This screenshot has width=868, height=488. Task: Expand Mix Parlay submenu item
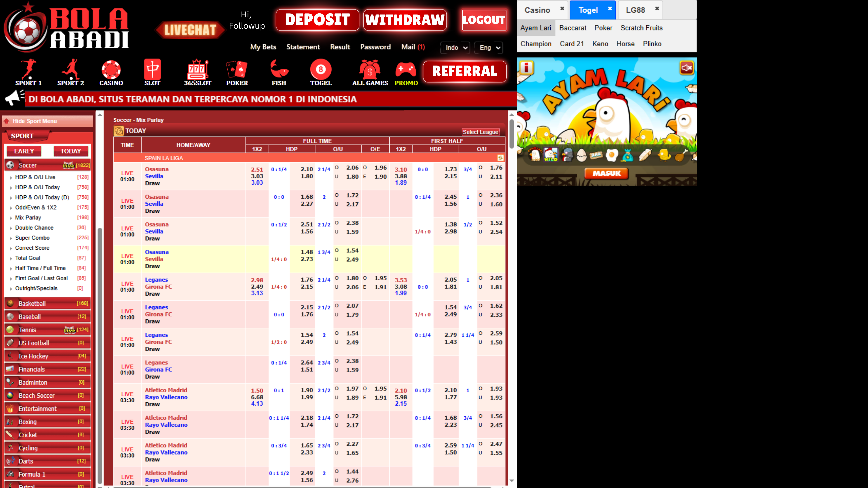[x=28, y=218]
